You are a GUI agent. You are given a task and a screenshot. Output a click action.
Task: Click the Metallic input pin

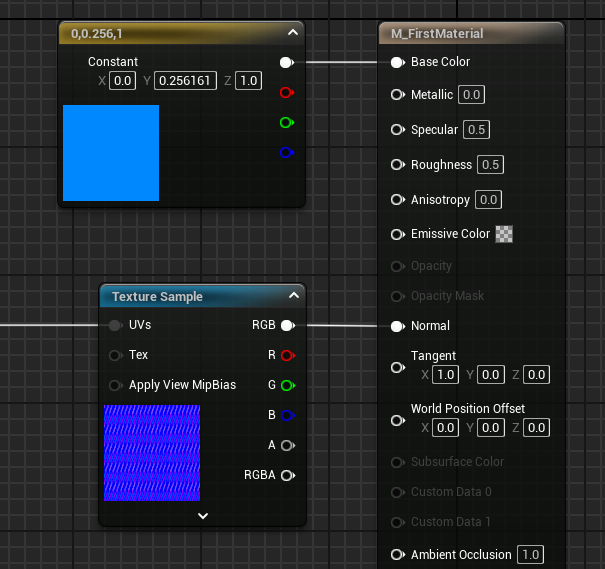click(397, 95)
